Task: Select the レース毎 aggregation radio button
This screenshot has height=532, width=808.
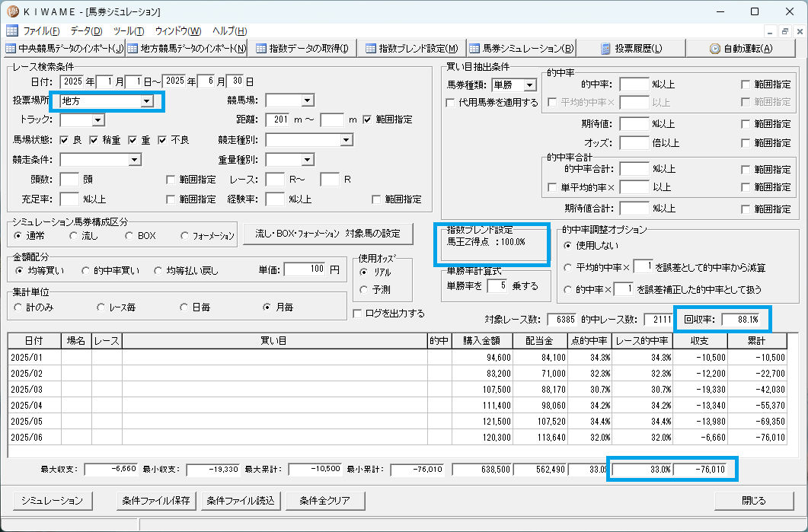Action: [101, 307]
